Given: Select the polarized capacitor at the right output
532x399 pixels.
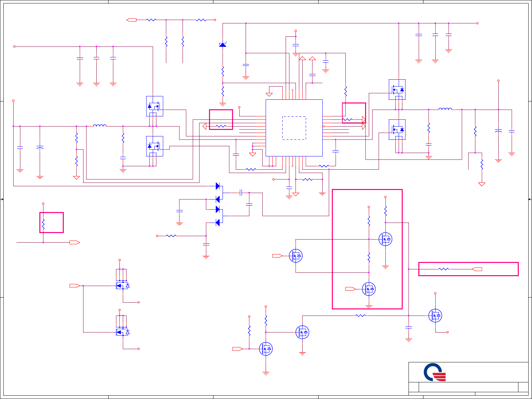Looking at the screenshot, I should [x=498, y=131].
